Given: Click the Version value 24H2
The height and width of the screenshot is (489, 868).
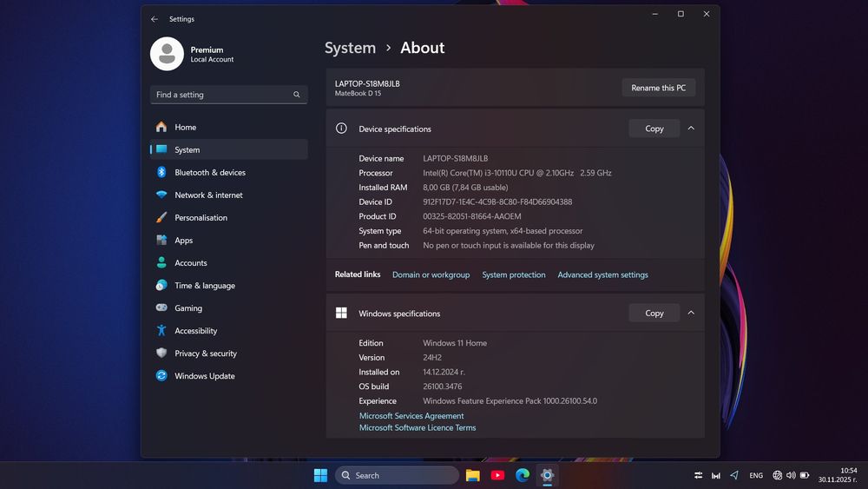Looking at the screenshot, I should [432, 358].
